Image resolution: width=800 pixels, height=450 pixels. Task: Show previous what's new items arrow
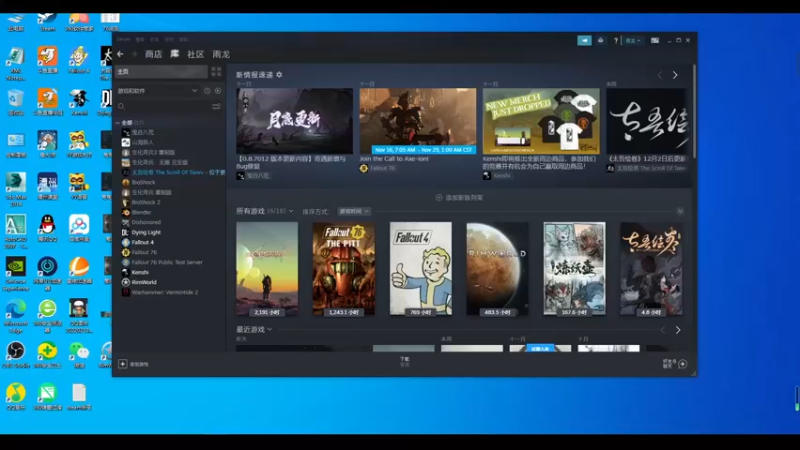click(x=660, y=75)
